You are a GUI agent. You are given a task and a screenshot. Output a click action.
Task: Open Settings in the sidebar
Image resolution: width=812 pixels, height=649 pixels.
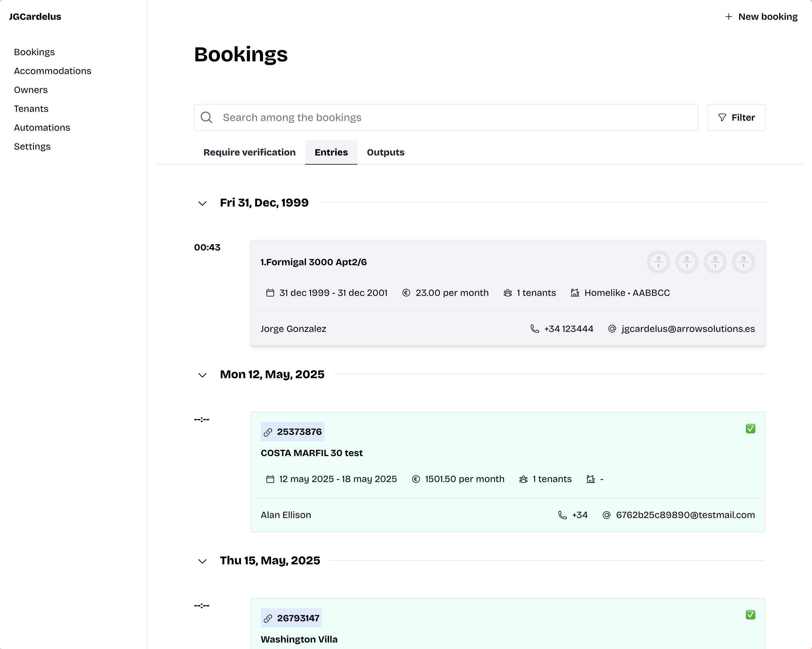[x=32, y=146]
